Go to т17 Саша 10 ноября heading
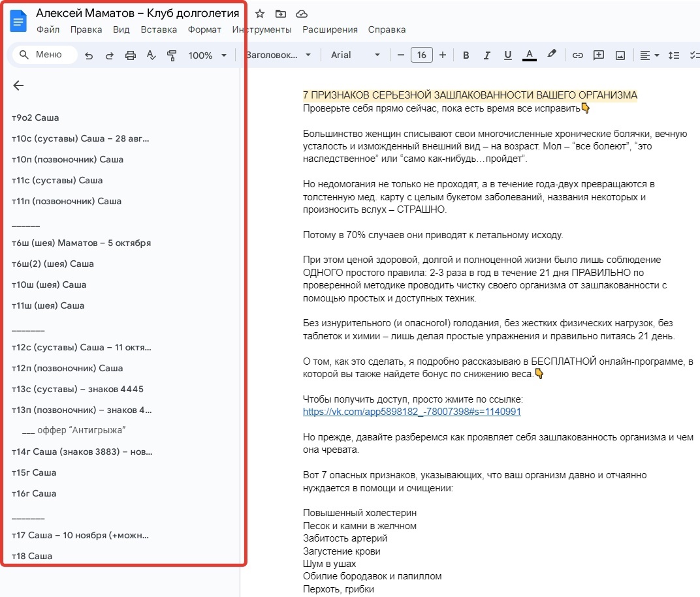The width and height of the screenshot is (700, 597). pos(80,536)
